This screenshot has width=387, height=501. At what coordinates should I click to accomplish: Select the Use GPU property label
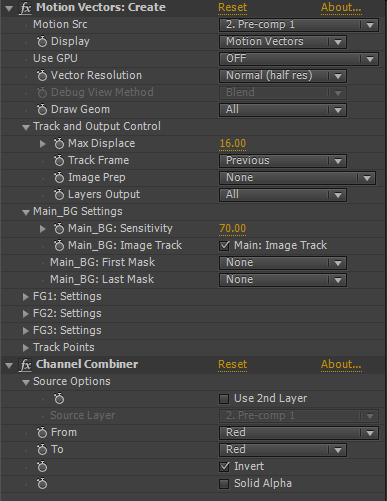tap(55, 59)
